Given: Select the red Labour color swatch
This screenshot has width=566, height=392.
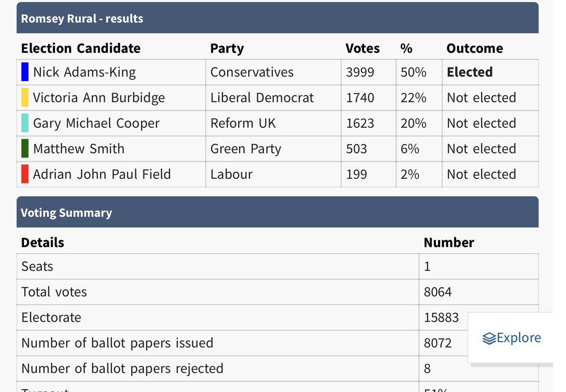Looking at the screenshot, I should pyautogui.click(x=25, y=174).
